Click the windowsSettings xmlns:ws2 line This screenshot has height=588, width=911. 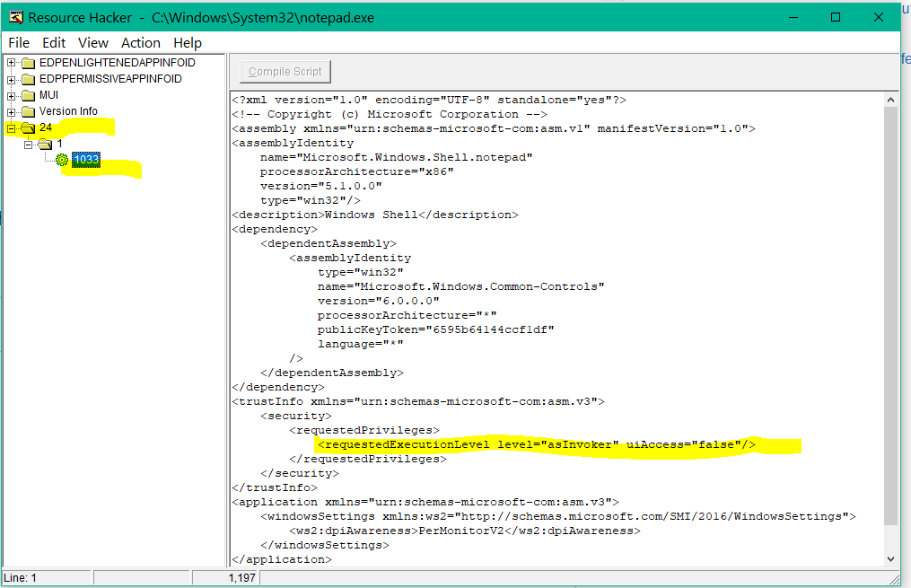tap(557, 516)
